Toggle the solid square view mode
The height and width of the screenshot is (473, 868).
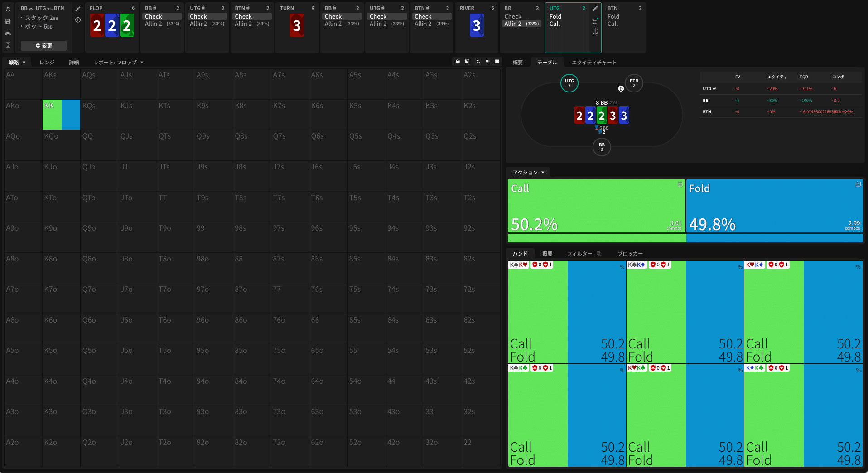(x=497, y=62)
